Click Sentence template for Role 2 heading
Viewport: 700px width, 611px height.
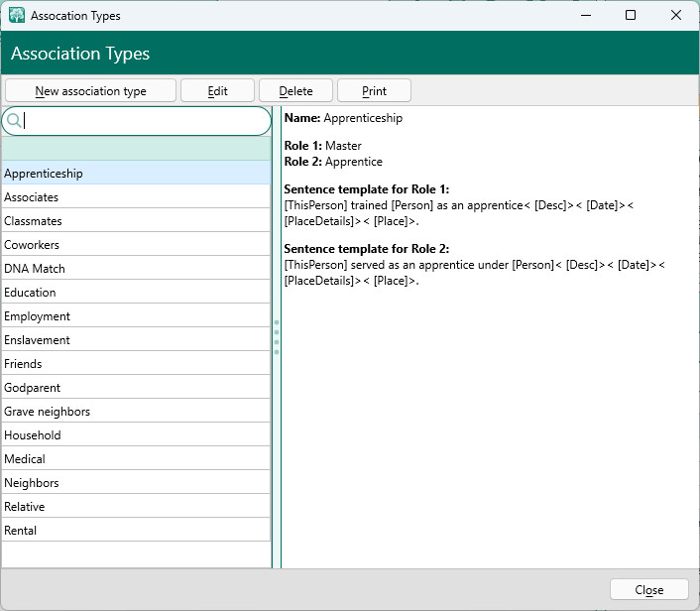click(367, 249)
